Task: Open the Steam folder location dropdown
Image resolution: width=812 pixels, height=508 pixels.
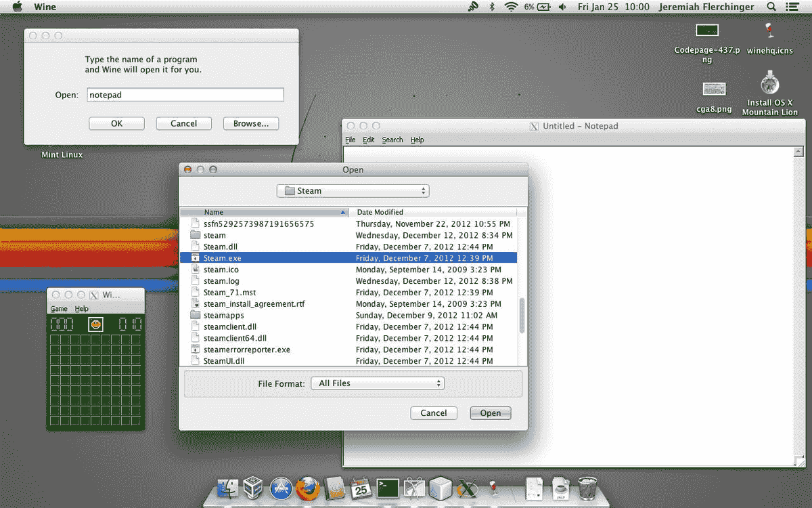Action: [353, 190]
